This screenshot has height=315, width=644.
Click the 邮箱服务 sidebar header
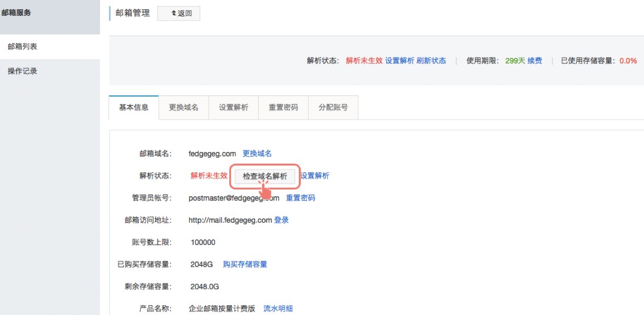pyautogui.click(x=16, y=13)
